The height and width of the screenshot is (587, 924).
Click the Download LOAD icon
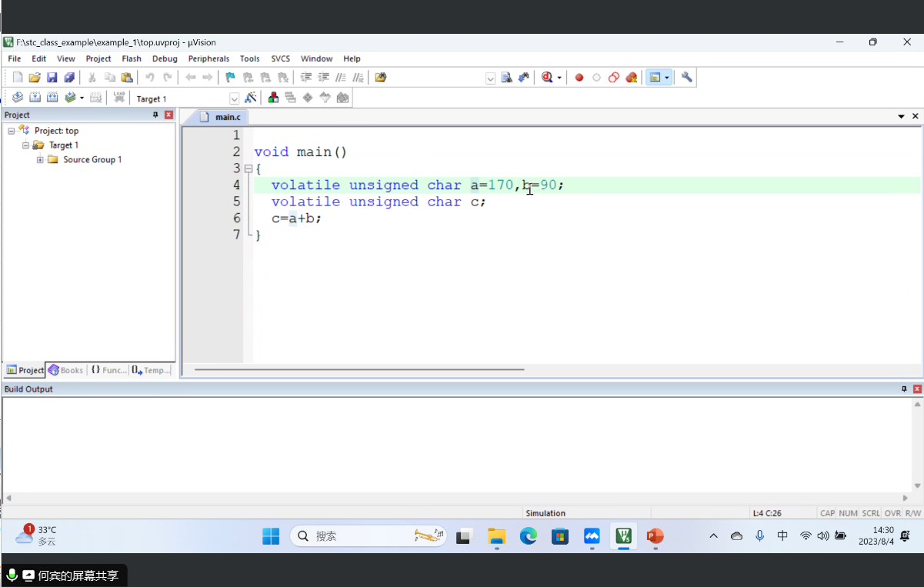point(119,98)
